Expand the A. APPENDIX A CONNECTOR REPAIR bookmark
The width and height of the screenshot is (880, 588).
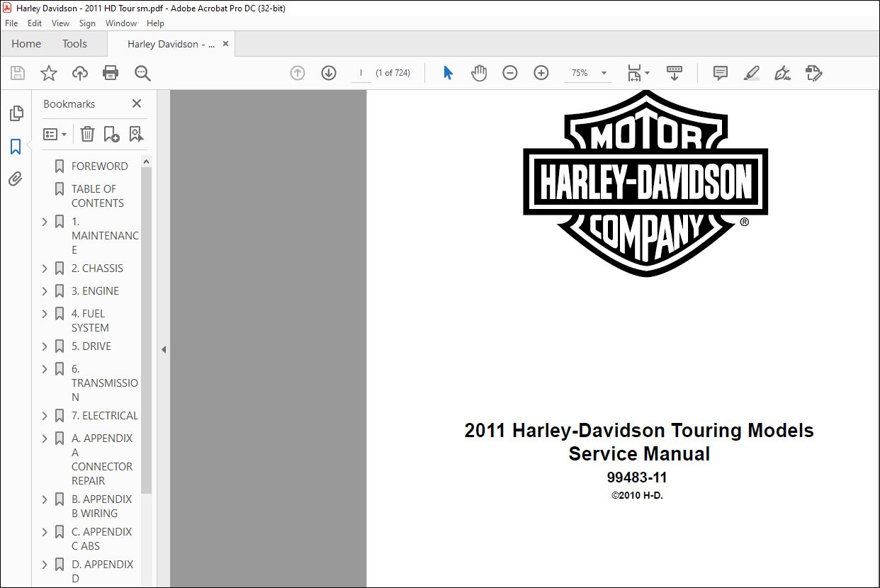[x=45, y=439]
